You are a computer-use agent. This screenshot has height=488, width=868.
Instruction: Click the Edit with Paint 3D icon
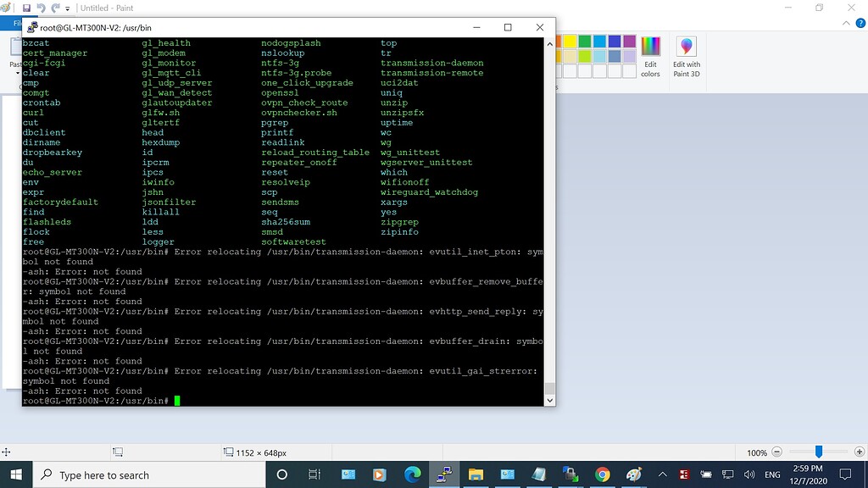pyautogui.click(x=686, y=49)
